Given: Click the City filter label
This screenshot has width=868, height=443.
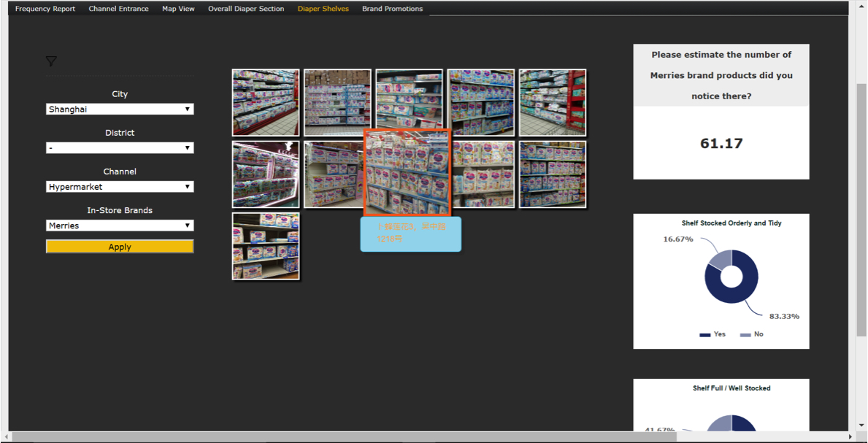Looking at the screenshot, I should click(120, 94).
